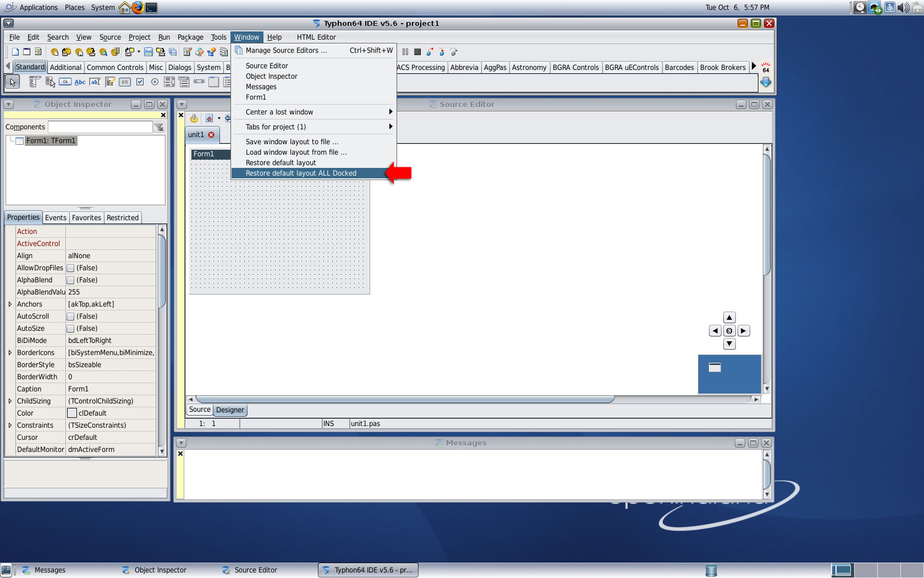The image size is (924, 578).
Task: Click the Save (floppy disk) toolbar icon
Action: [148, 52]
